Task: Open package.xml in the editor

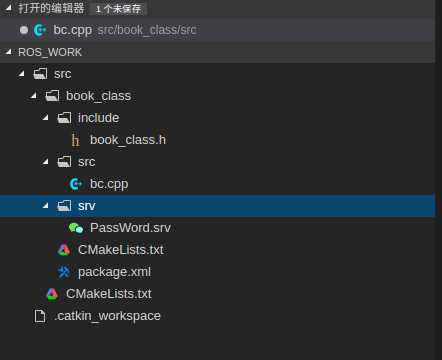Action: click(x=114, y=272)
